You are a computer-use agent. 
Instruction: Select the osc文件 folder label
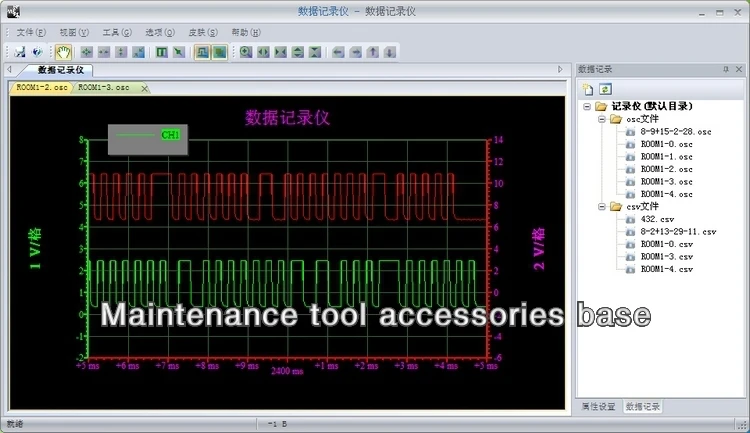(642, 119)
